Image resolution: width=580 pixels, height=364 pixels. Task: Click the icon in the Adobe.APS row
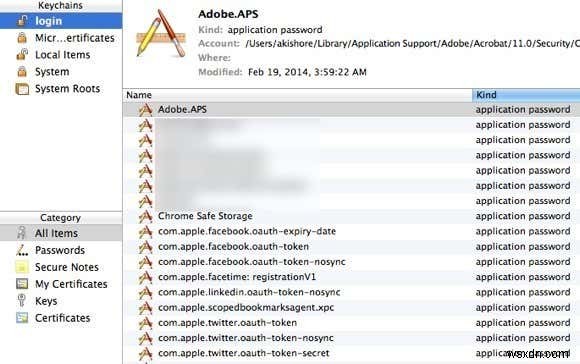[x=145, y=109]
